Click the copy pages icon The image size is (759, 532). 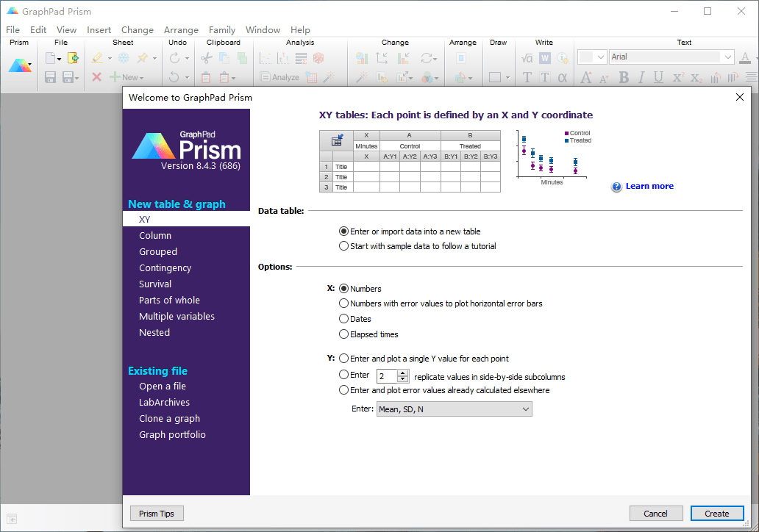(x=224, y=58)
